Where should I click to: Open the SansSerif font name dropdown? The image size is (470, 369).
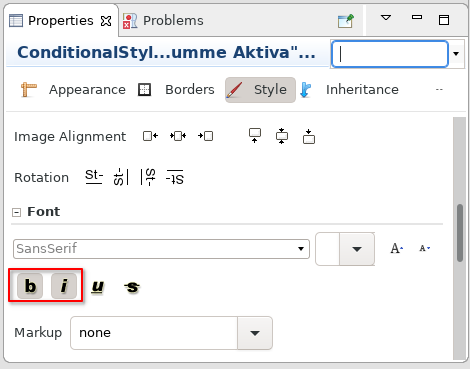[161, 249]
